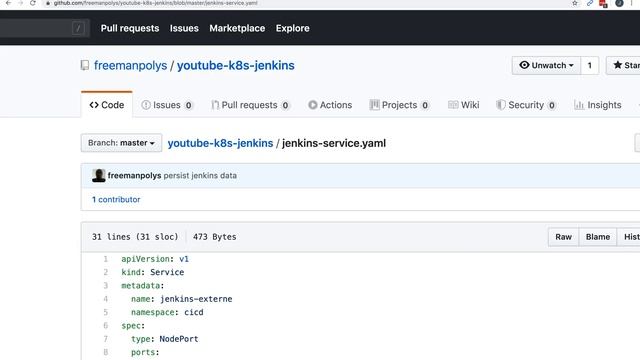Viewport: 640px width, 360px height.
Task: Select the Code tab
Action: tap(107, 105)
